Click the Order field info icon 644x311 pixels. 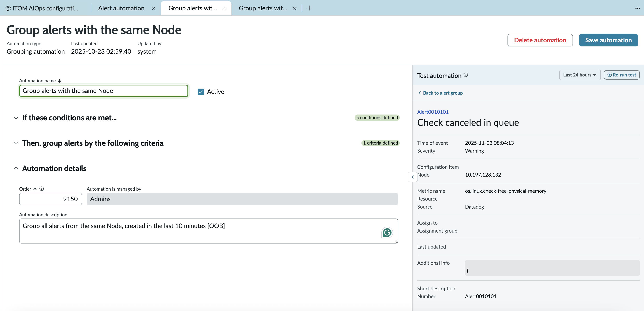(42, 189)
